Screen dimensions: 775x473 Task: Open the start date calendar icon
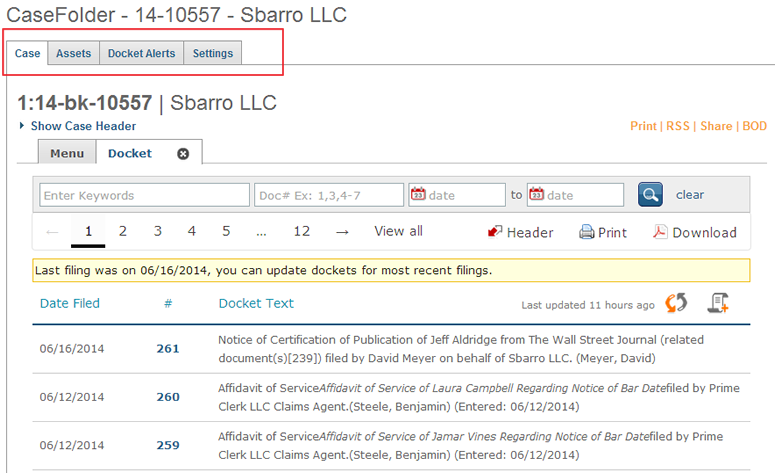point(418,194)
